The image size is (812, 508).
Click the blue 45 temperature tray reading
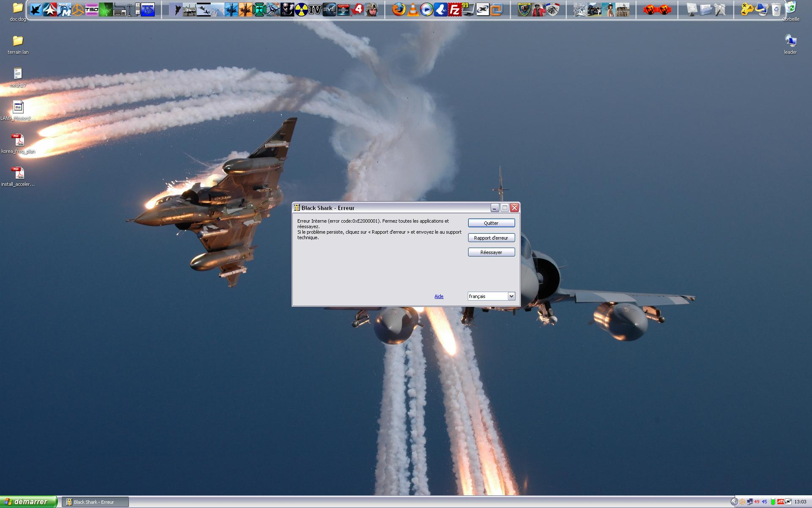pos(765,502)
